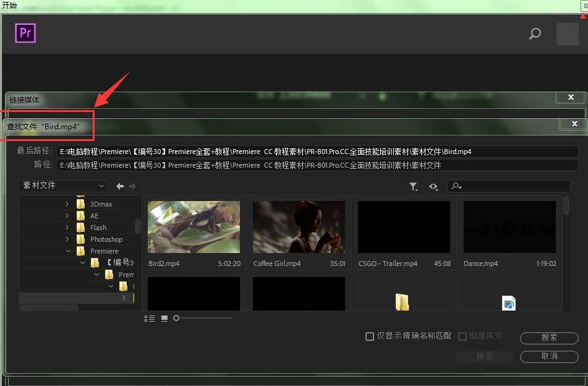The height and width of the screenshot is (386, 588).
Task: Click the filter funnel icon
Action: pyautogui.click(x=414, y=186)
